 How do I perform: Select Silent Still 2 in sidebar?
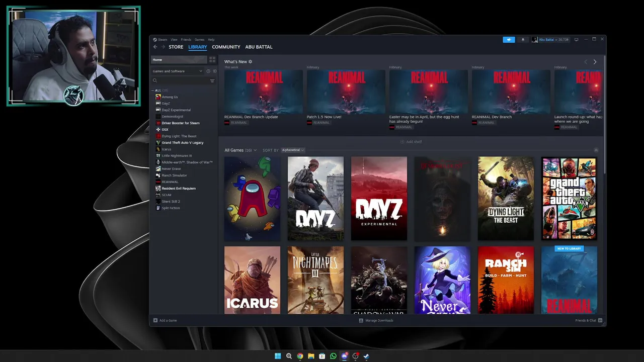pyautogui.click(x=171, y=201)
